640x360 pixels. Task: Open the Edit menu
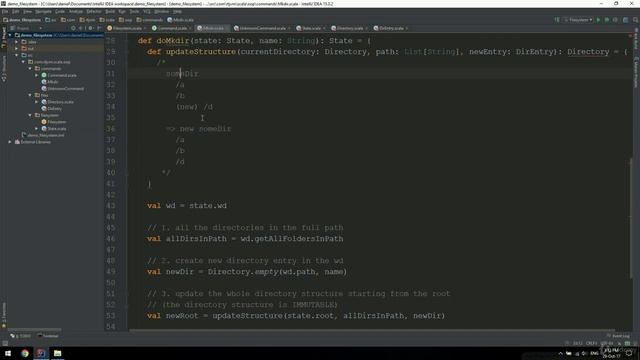[16, 11]
